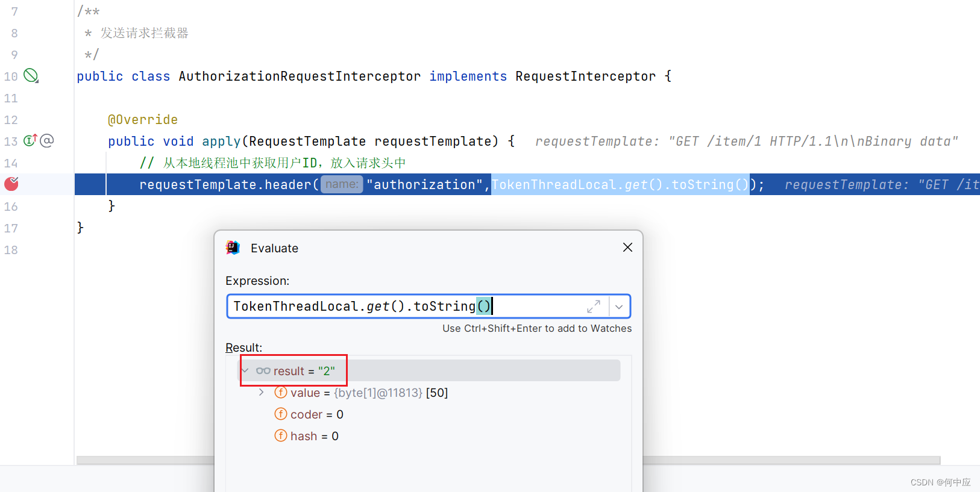
Task: Click the 'implements' keyword on line 10
Action: click(468, 76)
